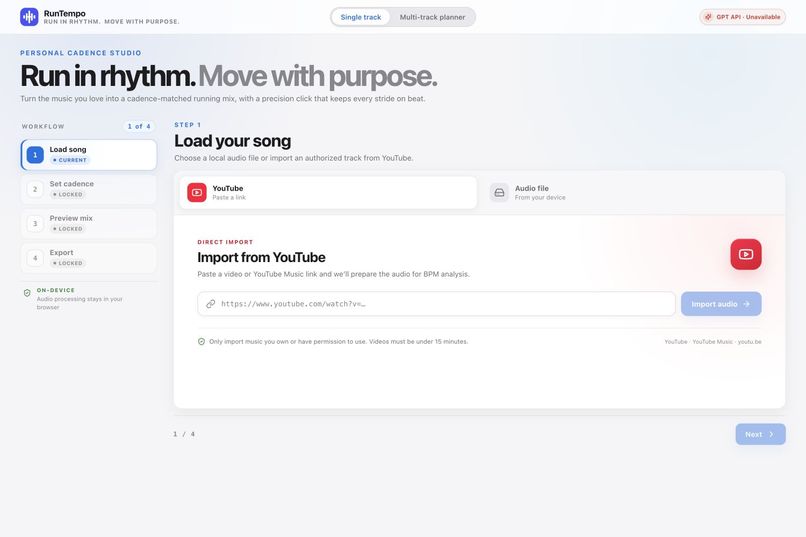Screen dimensions: 806x537
Task: Select the Preview mix locked step
Action: [x=88, y=224]
